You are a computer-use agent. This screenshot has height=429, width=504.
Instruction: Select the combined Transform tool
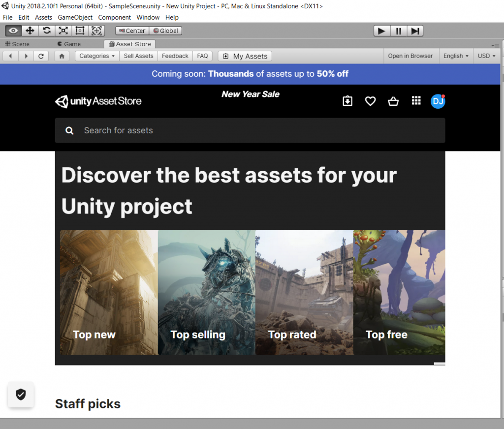tap(96, 31)
